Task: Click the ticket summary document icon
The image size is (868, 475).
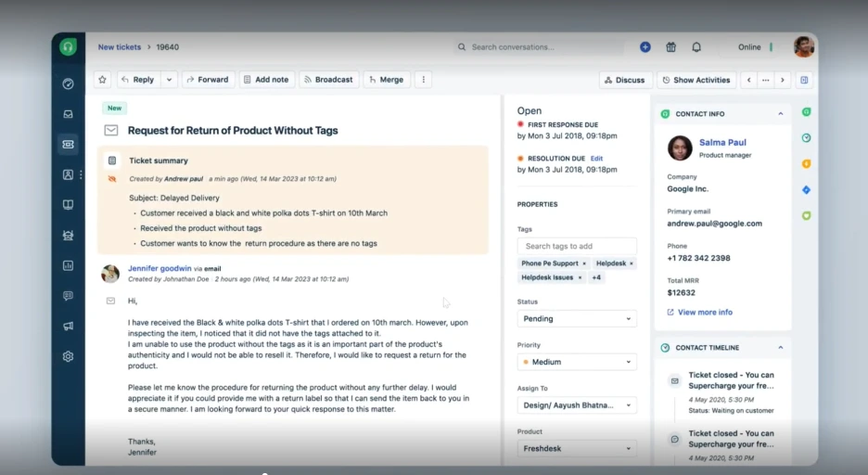Action: [112, 160]
